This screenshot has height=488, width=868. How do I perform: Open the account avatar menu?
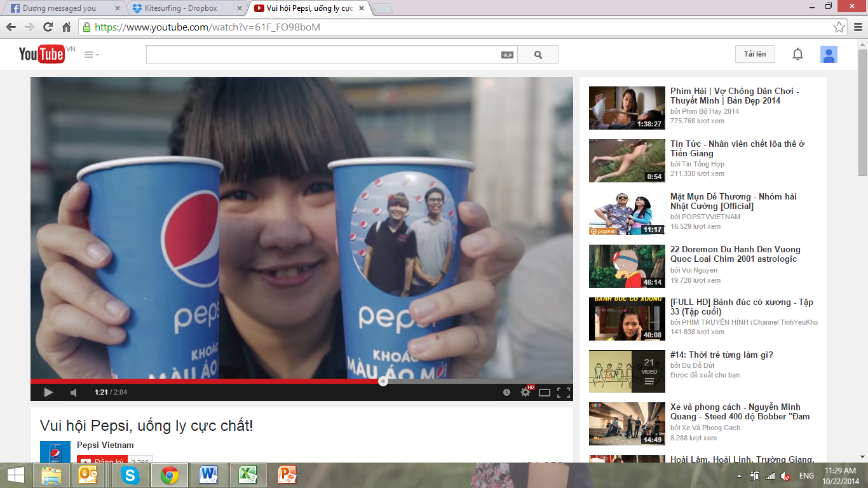pos(829,55)
